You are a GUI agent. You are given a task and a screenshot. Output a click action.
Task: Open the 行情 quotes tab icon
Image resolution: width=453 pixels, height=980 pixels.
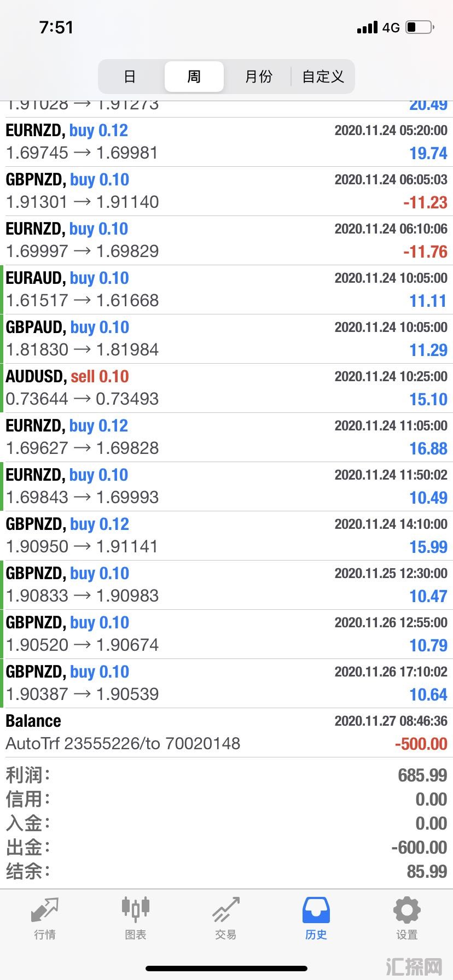(44, 909)
